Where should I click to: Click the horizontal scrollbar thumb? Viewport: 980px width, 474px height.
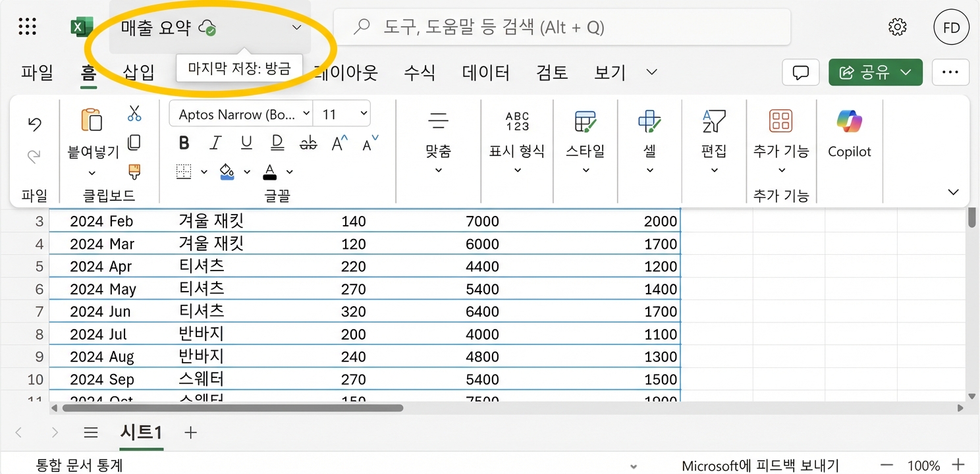click(x=232, y=408)
